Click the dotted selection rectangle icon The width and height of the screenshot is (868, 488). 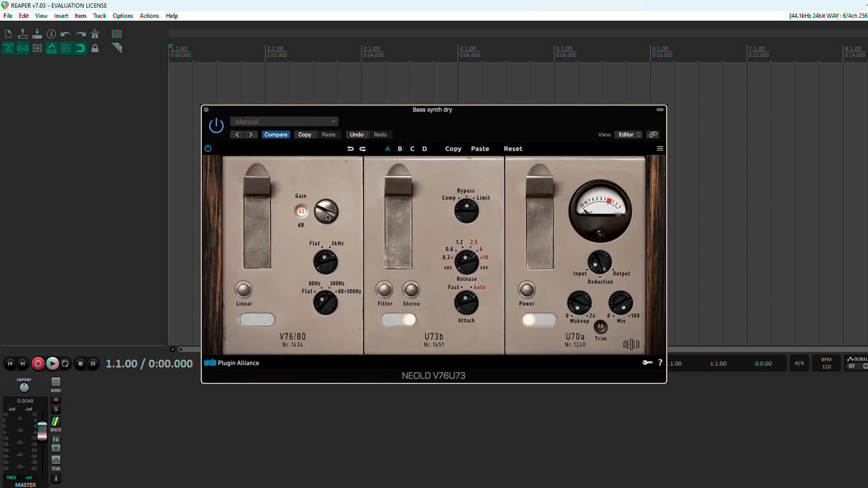click(117, 34)
